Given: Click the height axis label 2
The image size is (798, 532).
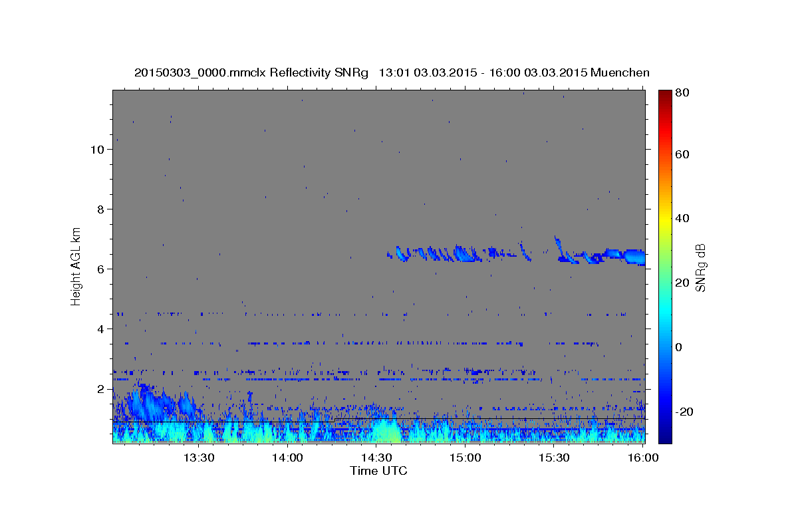Looking at the screenshot, I should pyautogui.click(x=100, y=388).
